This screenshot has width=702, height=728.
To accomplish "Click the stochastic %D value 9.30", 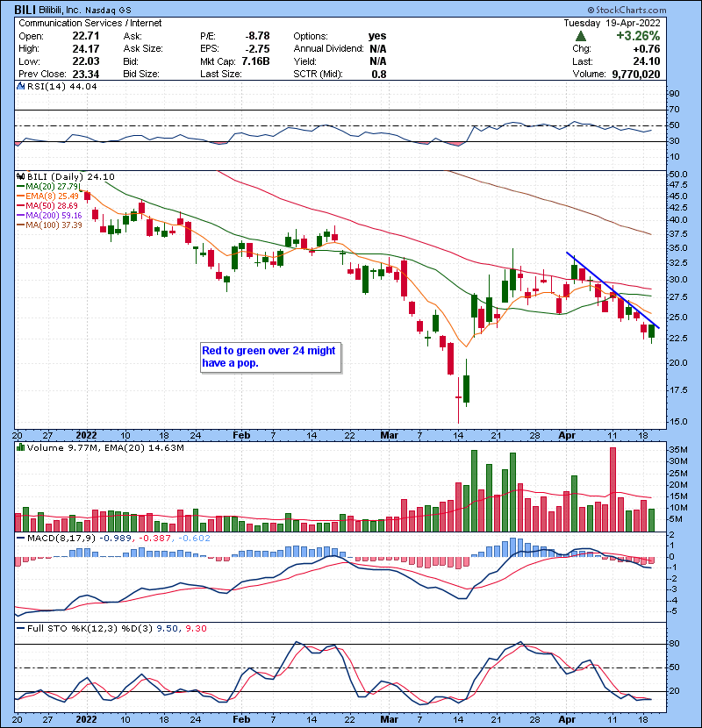I will pos(196,629).
